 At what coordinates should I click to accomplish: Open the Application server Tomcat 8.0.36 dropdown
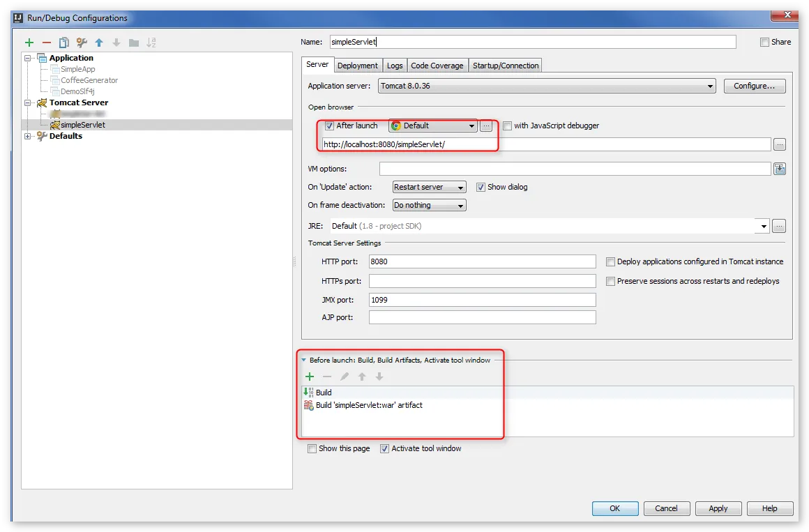547,86
